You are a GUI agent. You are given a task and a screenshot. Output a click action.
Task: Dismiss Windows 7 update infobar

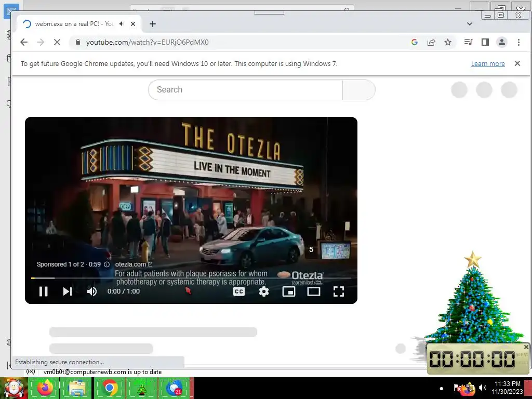[517, 63]
